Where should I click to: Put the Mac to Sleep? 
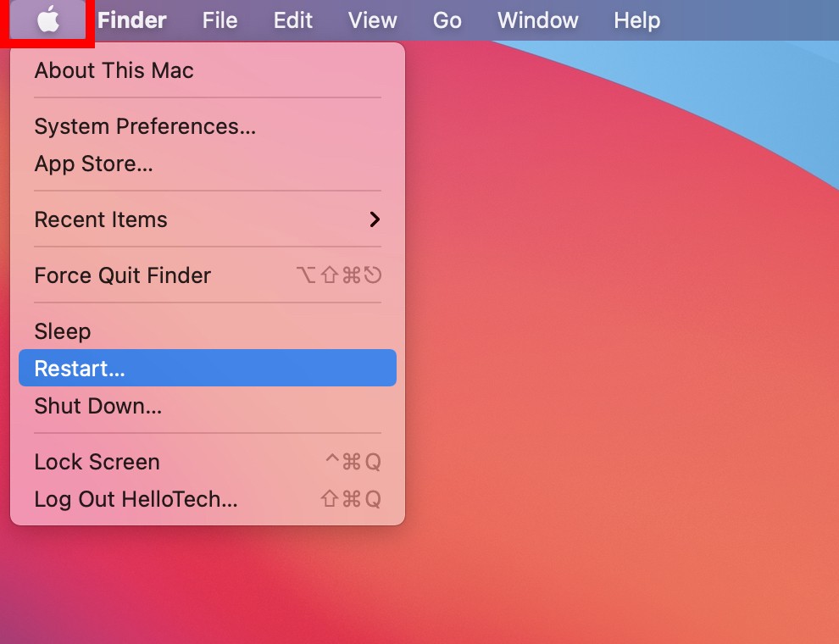pyautogui.click(x=62, y=331)
